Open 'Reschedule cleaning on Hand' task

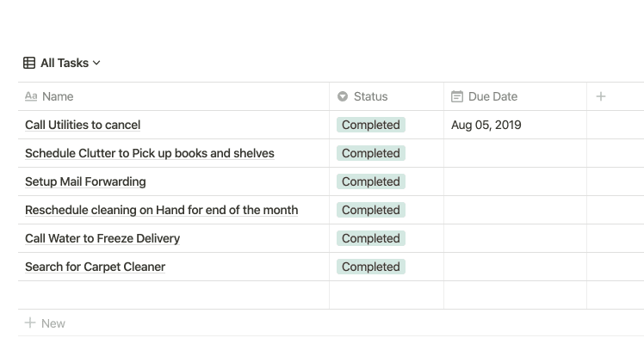161,210
